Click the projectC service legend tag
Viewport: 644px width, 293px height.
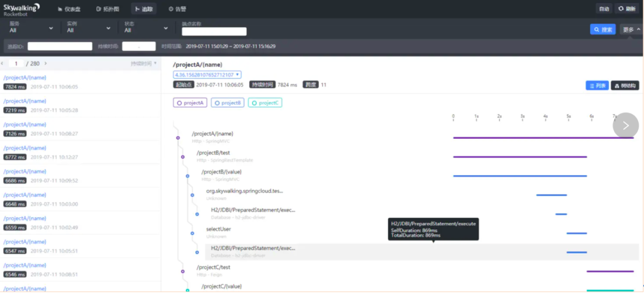coord(265,103)
